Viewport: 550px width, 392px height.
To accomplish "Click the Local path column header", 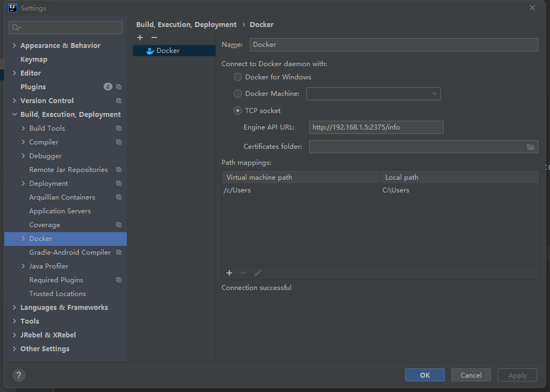I will (x=460, y=177).
